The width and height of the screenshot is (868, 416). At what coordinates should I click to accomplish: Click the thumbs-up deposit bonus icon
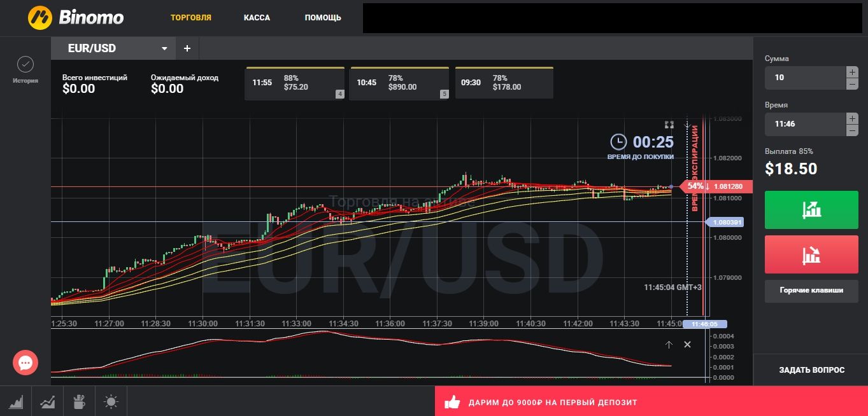click(452, 401)
